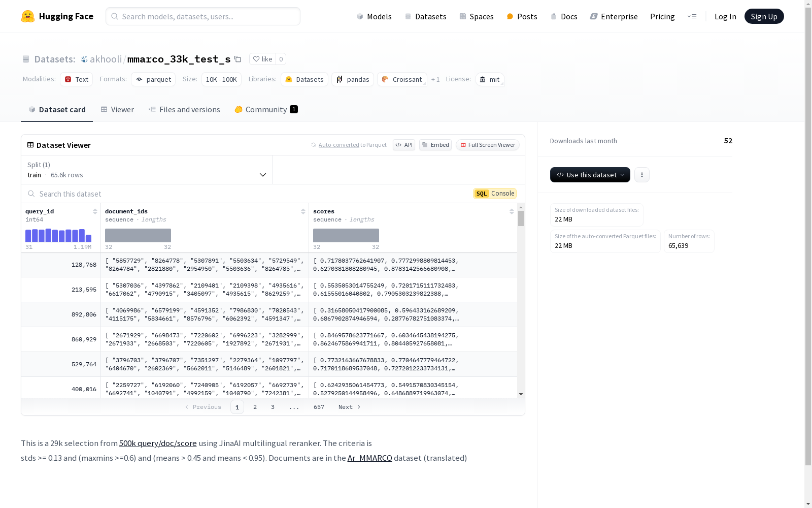This screenshot has height=508, width=812.
Task: Expand the train split dropdown
Action: (x=147, y=170)
